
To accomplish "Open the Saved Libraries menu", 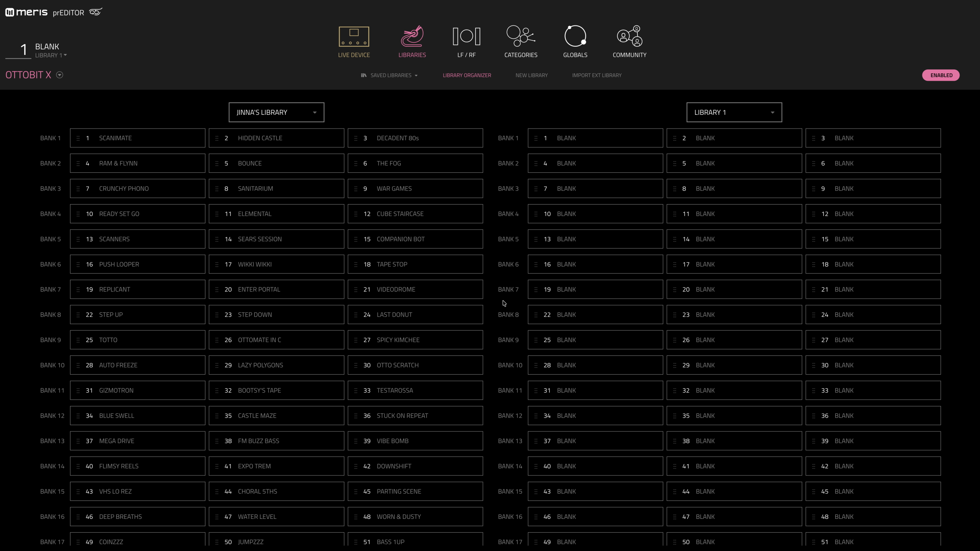I will tap(389, 75).
